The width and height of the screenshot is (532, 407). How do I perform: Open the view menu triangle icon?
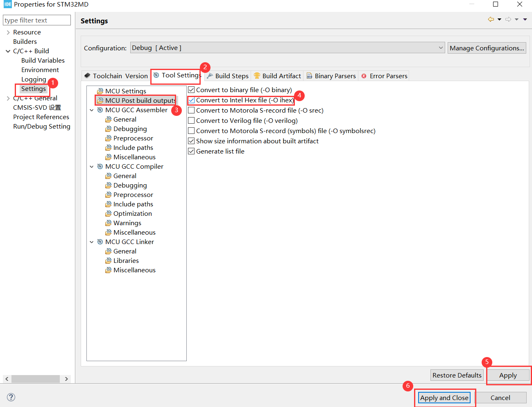pyautogui.click(x=525, y=19)
